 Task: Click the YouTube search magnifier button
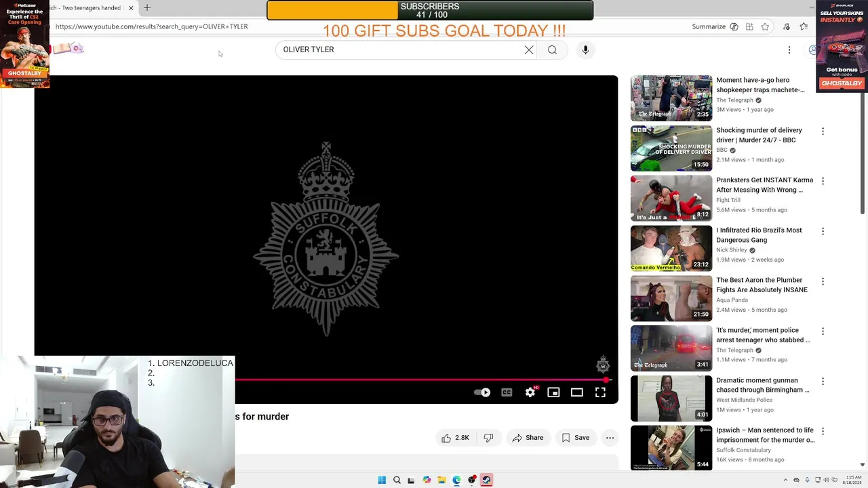[x=552, y=49]
